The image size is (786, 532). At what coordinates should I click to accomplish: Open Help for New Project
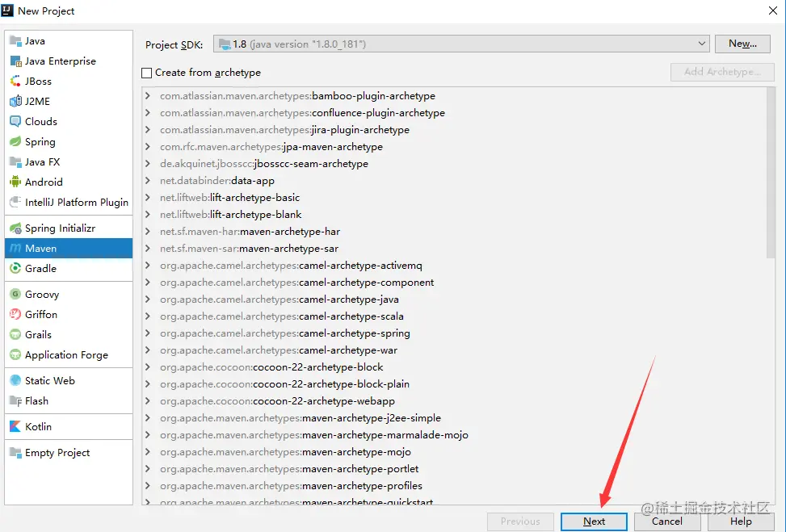741,522
